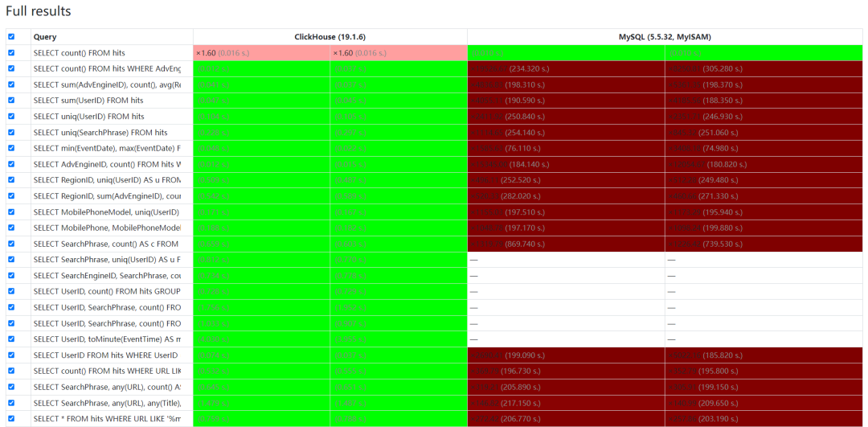This screenshot has width=868, height=427.
Task: Click the 'Full results' heading
Action: point(39,10)
